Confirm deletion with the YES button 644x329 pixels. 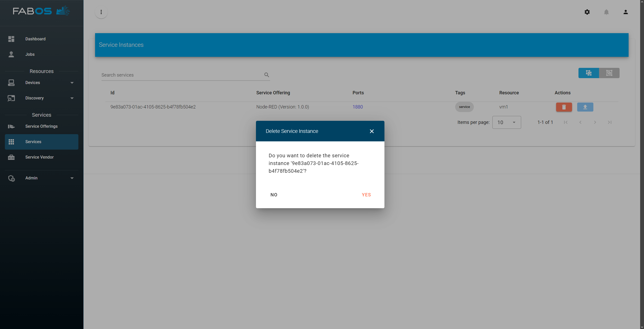point(366,195)
